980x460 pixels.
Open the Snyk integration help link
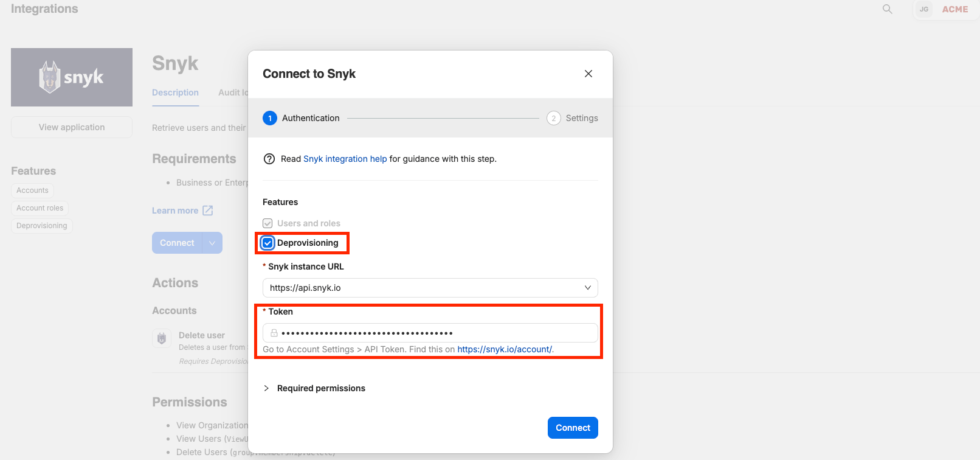(x=345, y=159)
